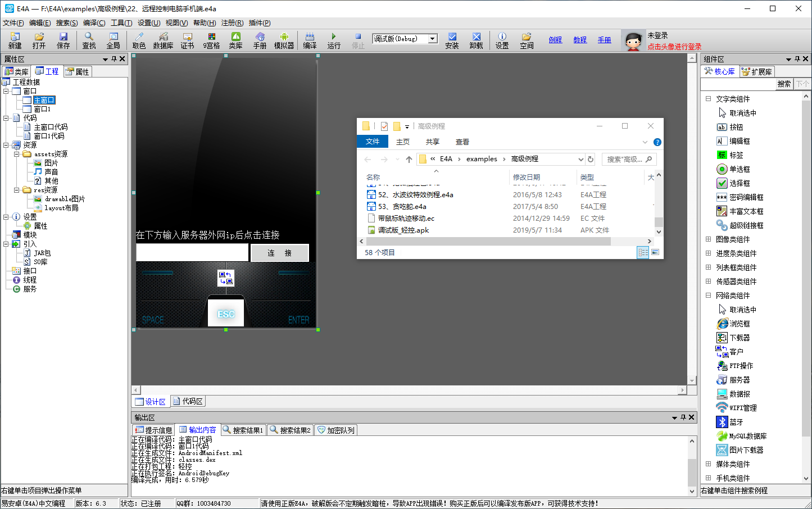Select the 单选框 radio component
Screen dimensions: 812x509
point(733,169)
